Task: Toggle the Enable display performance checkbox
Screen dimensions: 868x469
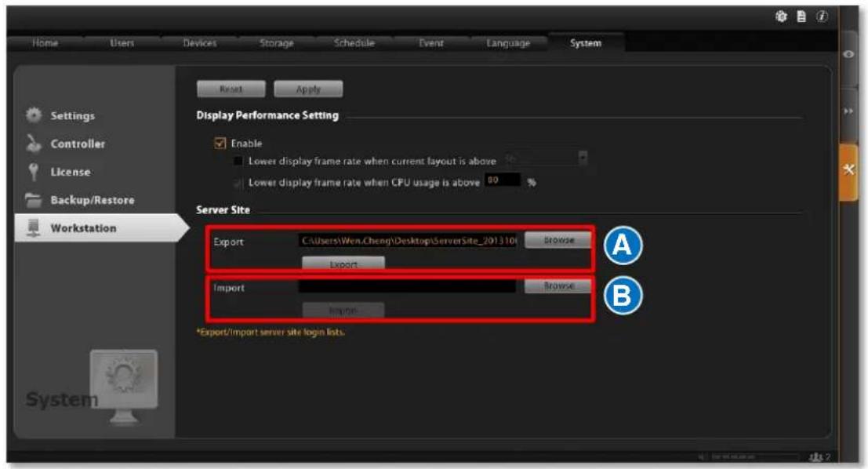Action: click(x=220, y=144)
